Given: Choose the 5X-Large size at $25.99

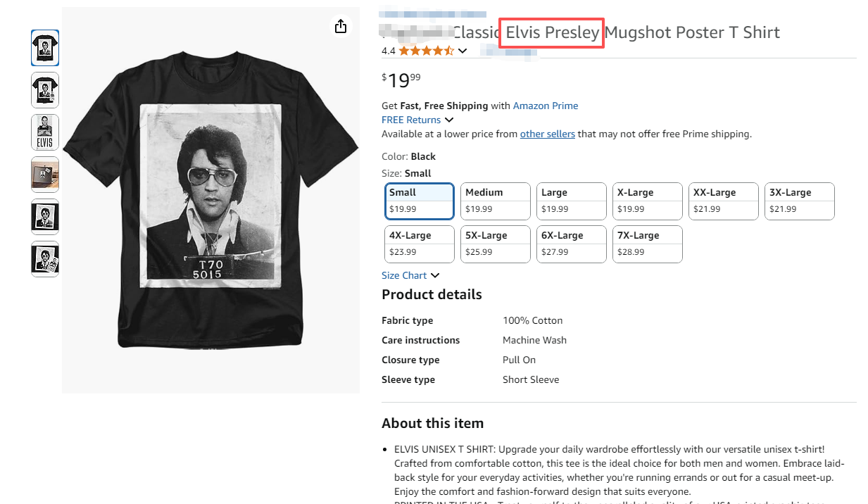Looking at the screenshot, I should point(496,244).
